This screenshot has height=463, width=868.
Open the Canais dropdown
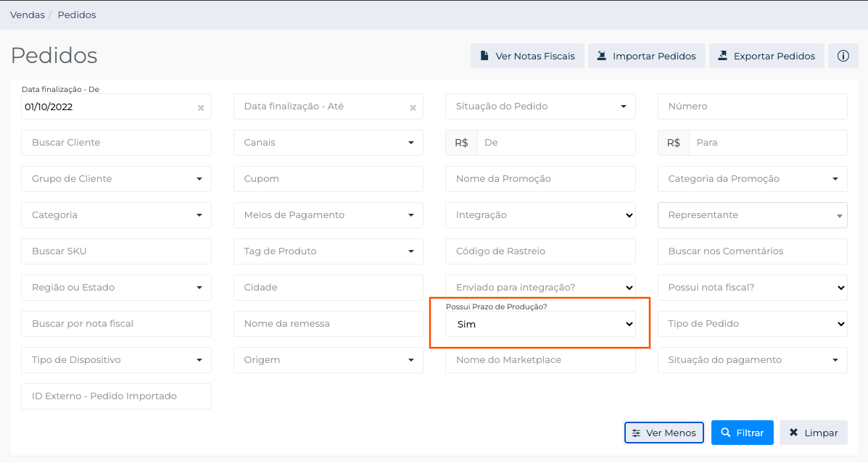tap(328, 143)
